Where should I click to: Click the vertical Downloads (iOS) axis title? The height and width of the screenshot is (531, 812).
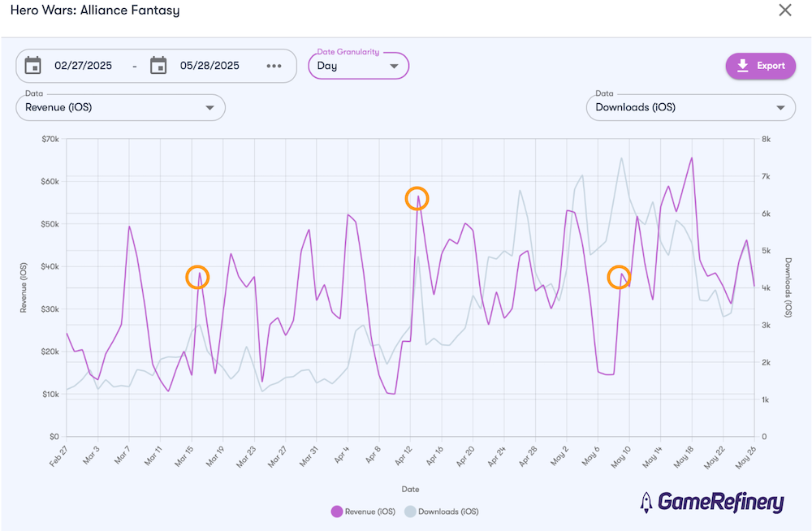point(788,287)
